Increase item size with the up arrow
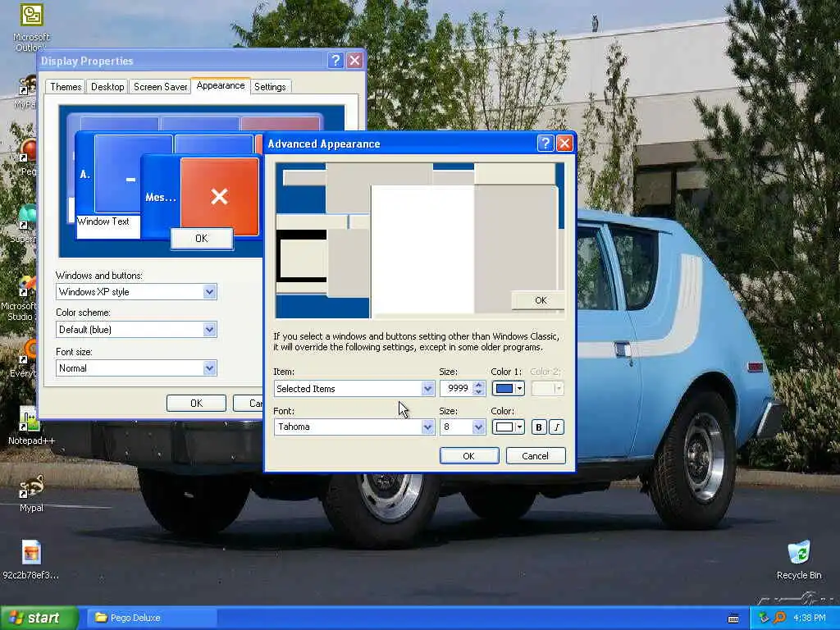 [x=479, y=385]
